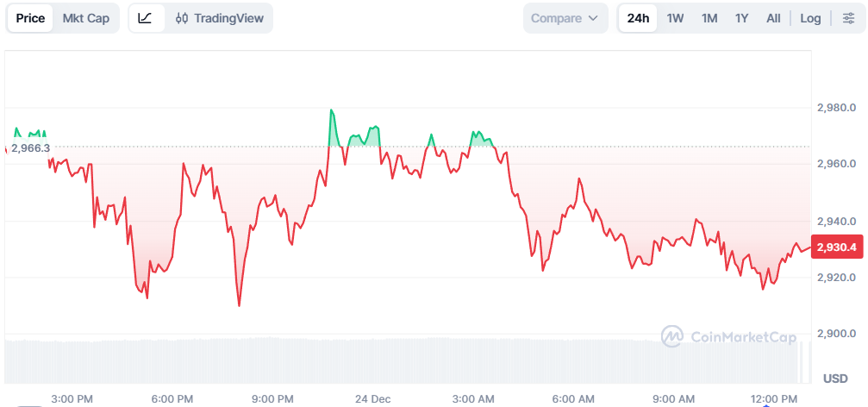The image size is (868, 407).
Task: Click the red 2,930.4 current price tag
Action: click(x=837, y=247)
